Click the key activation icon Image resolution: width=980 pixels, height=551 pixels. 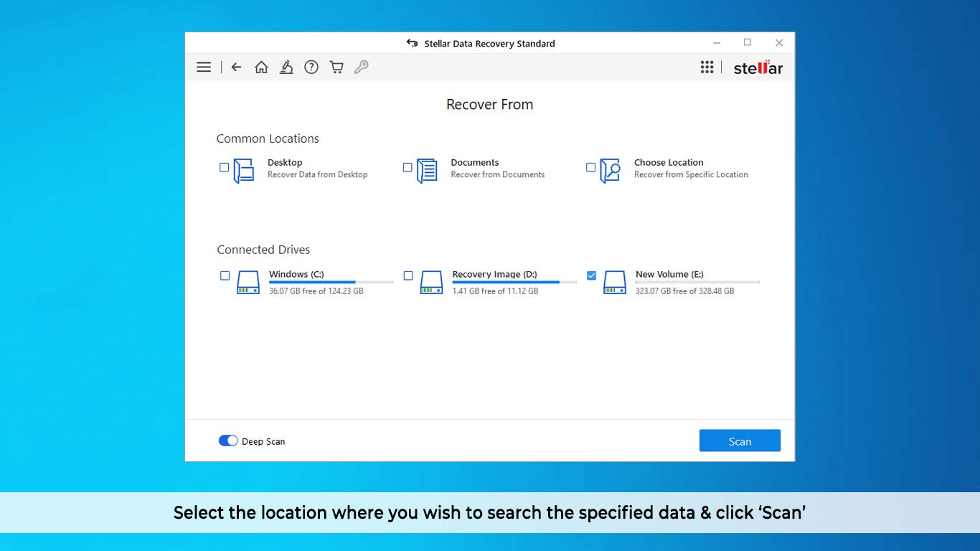click(x=362, y=67)
